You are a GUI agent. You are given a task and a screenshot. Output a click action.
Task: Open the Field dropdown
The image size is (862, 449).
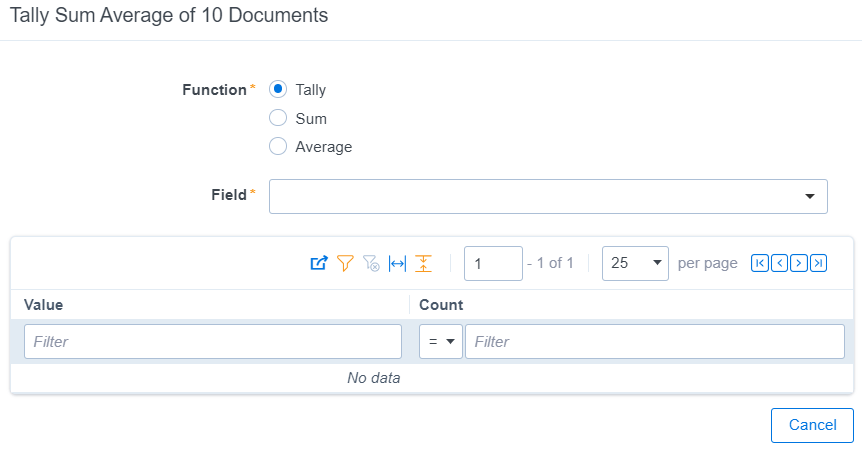[x=548, y=196]
